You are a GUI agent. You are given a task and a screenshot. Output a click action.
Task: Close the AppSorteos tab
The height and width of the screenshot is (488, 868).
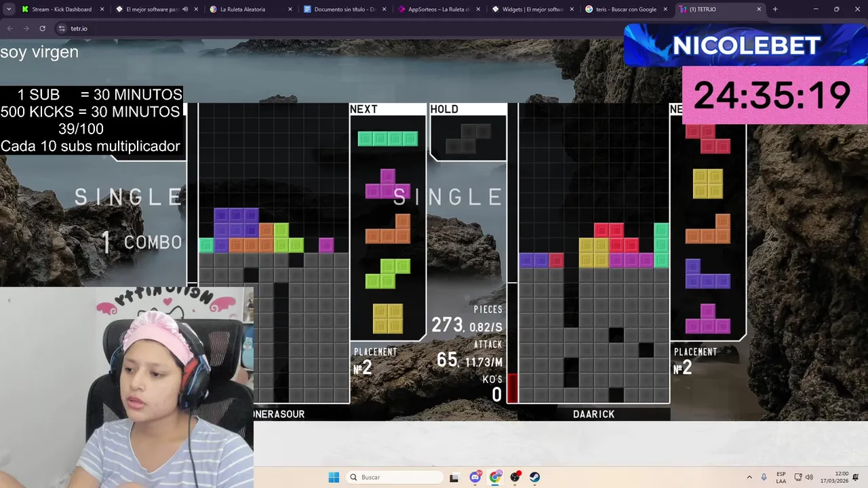477,9
